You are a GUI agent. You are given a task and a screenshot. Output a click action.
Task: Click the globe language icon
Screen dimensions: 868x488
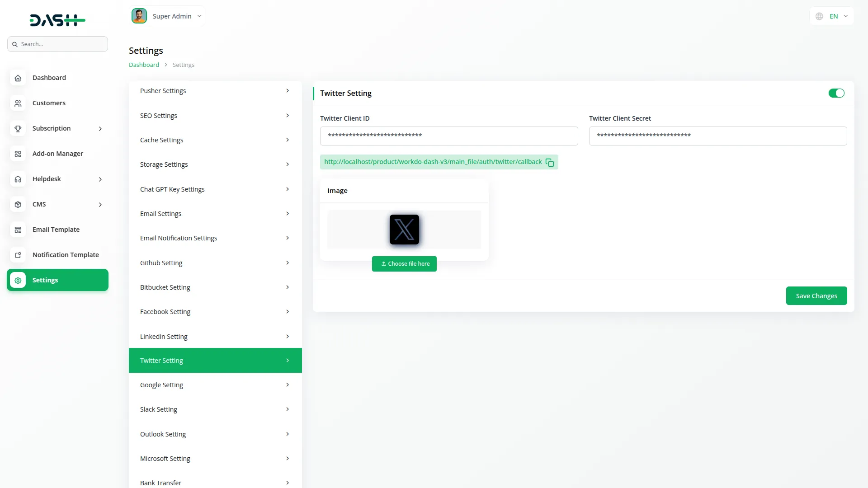coord(819,16)
